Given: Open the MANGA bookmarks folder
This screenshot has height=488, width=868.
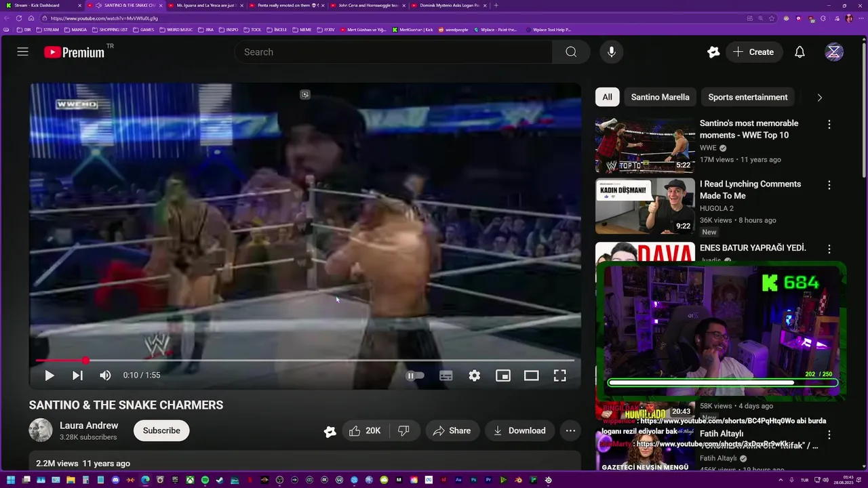Looking at the screenshot, I should [75, 30].
